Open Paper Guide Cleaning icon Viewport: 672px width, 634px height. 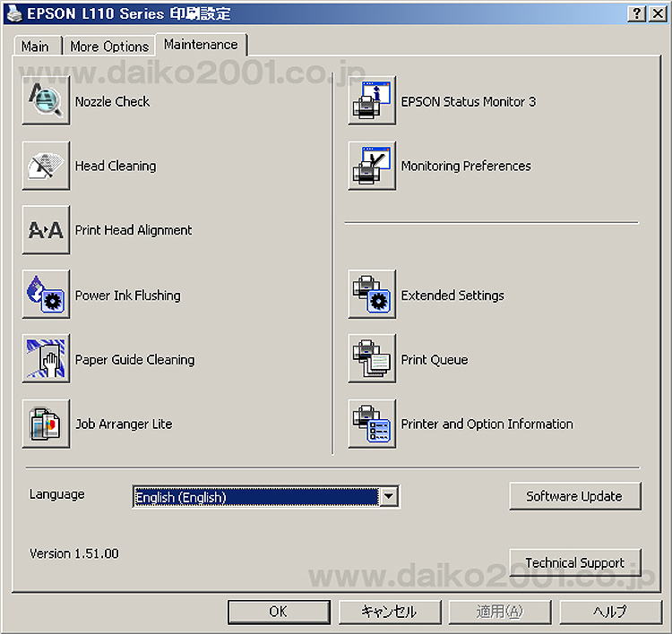click(46, 358)
